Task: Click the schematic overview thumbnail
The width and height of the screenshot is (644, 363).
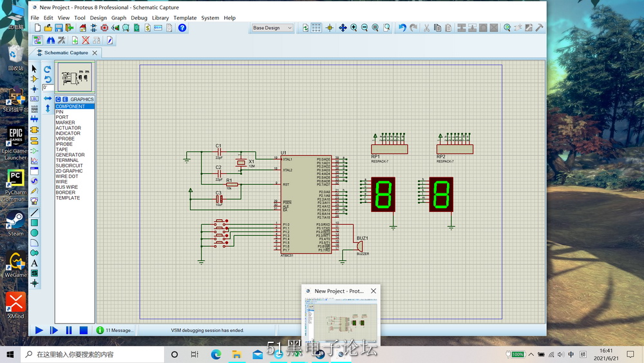Action: [x=75, y=77]
